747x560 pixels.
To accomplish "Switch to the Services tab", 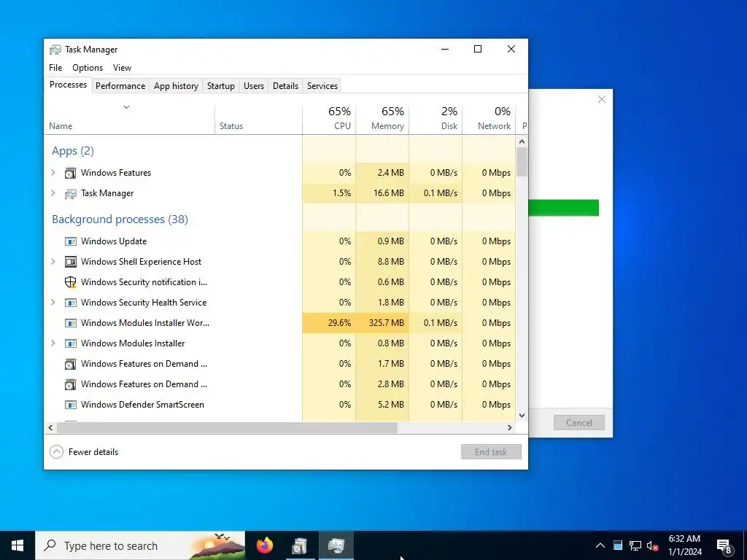I will pos(322,86).
